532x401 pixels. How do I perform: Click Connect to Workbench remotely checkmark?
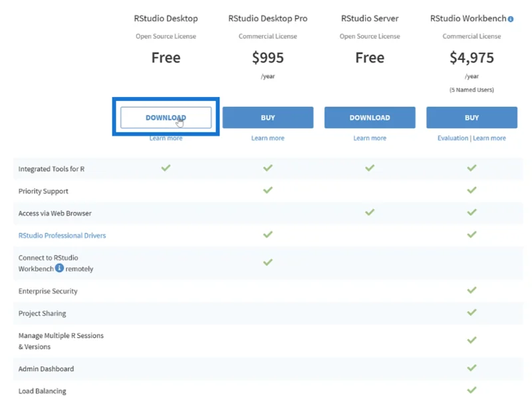268,262
